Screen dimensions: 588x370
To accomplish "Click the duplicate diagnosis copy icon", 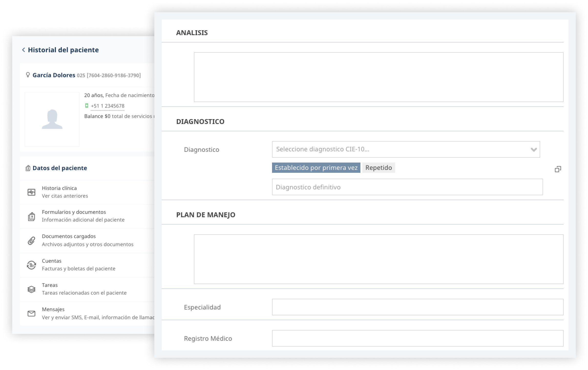I will (x=558, y=169).
